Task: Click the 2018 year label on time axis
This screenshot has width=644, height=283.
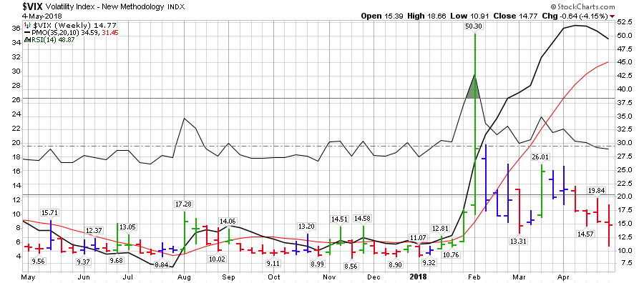Action: pyautogui.click(x=419, y=277)
